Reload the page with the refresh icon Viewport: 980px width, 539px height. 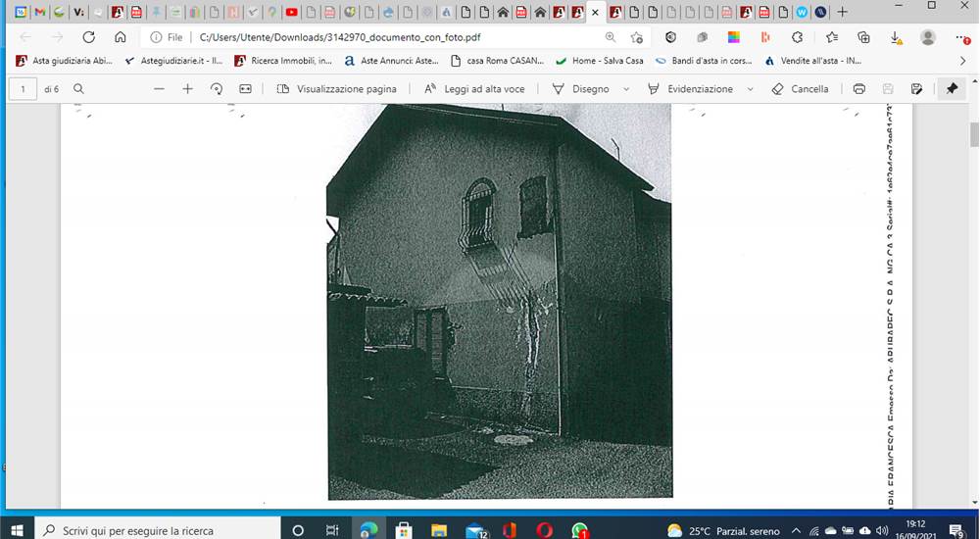pos(89,37)
